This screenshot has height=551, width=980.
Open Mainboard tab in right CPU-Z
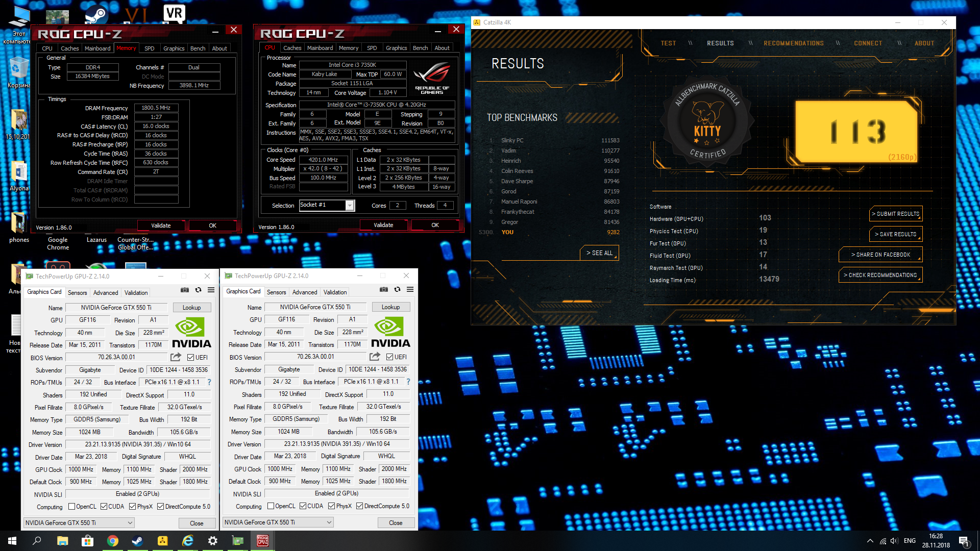tap(320, 48)
